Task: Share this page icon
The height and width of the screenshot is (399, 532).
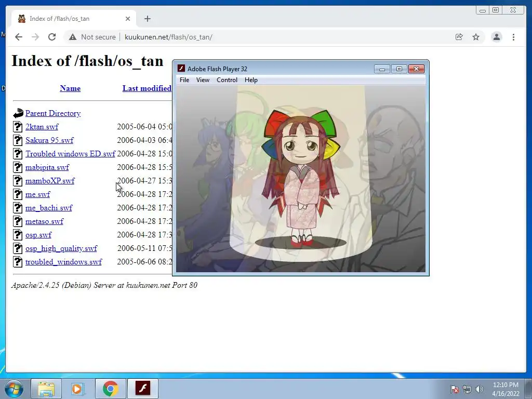Action: coord(459,37)
